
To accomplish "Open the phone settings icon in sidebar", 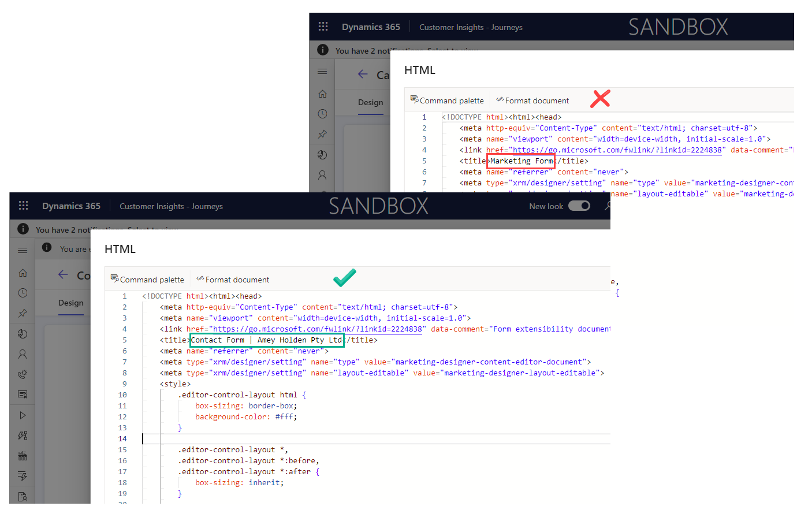I will (x=23, y=374).
